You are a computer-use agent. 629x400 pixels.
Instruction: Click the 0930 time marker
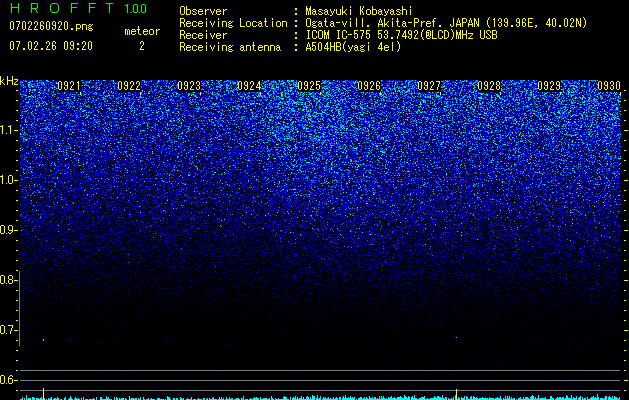click(x=609, y=86)
